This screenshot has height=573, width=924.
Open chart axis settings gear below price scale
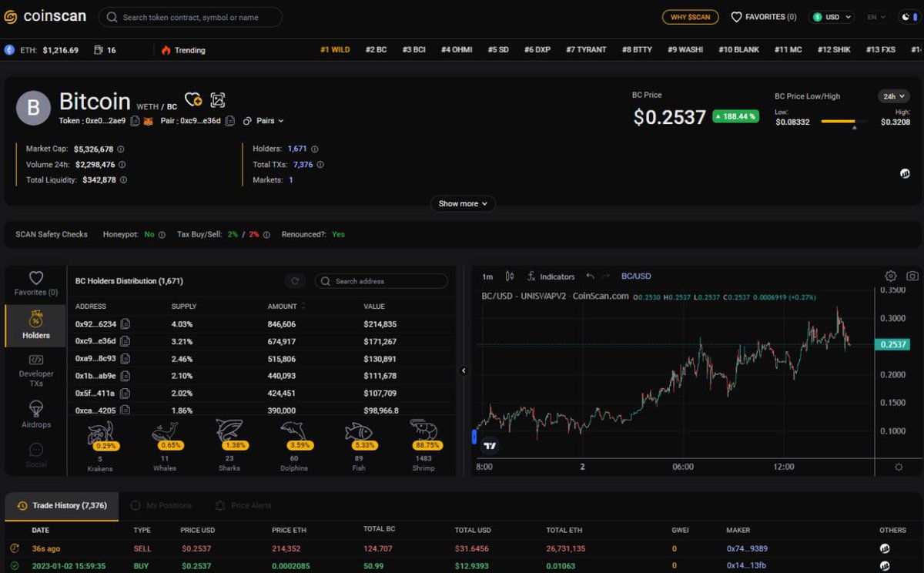(x=899, y=467)
